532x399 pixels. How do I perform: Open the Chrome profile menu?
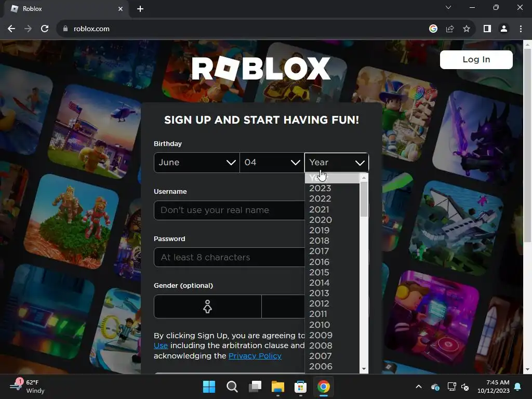pos(504,29)
